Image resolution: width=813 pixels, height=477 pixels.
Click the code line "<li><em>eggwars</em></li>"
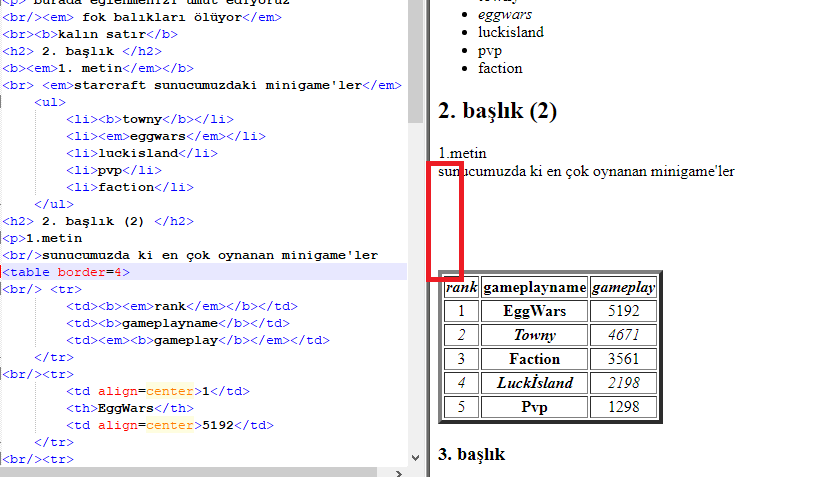click(166, 136)
